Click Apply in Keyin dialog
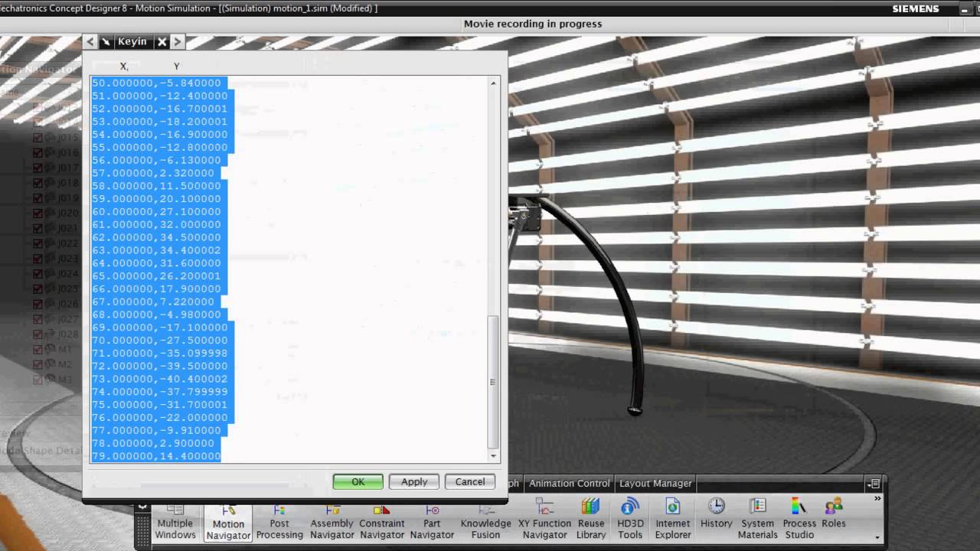 click(x=414, y=481)
